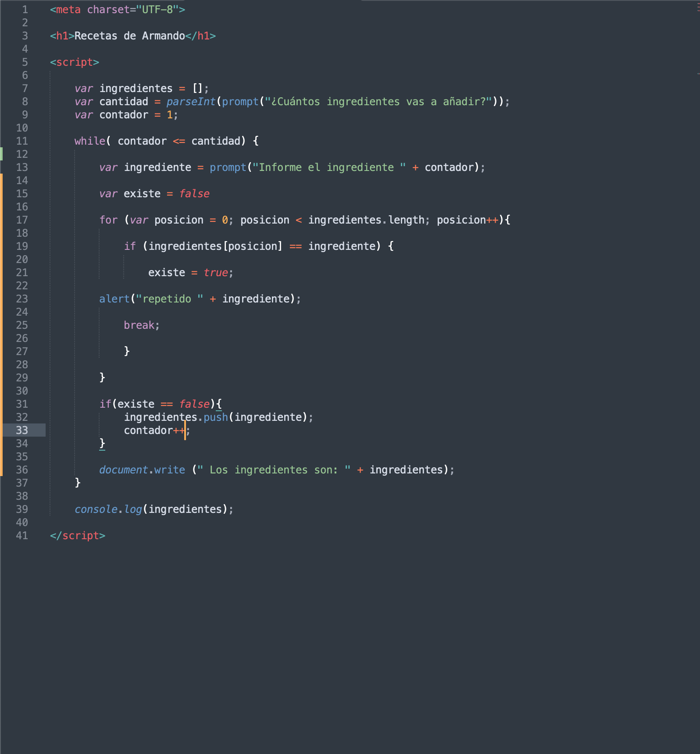Click the 'alert' function call
The width and height of the screenshot is (700, 754).
[x=114, y=299]
